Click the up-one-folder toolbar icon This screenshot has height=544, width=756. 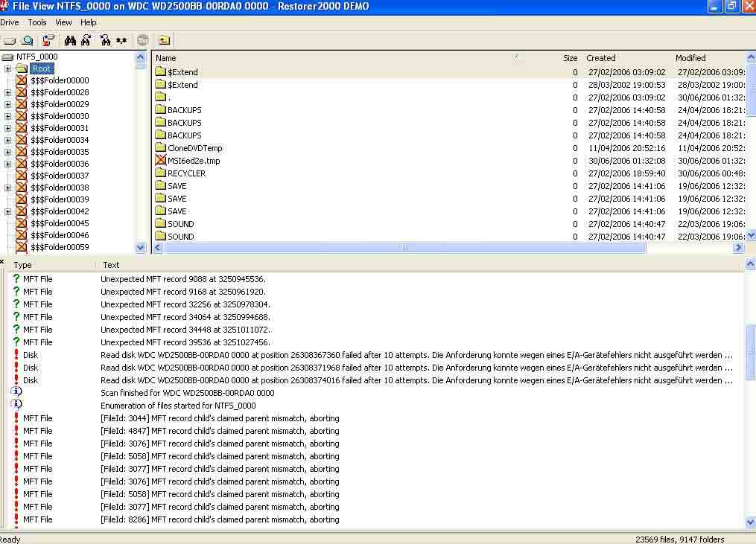pos(165,41)
